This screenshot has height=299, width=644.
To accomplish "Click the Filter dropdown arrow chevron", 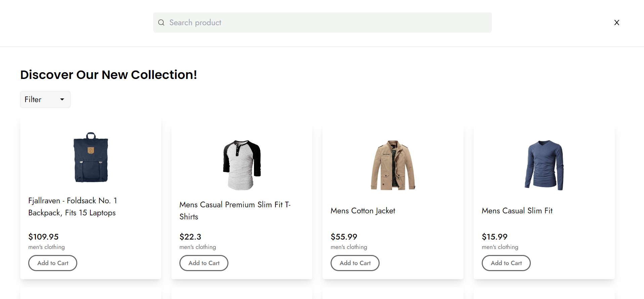I will click(62, 99).
